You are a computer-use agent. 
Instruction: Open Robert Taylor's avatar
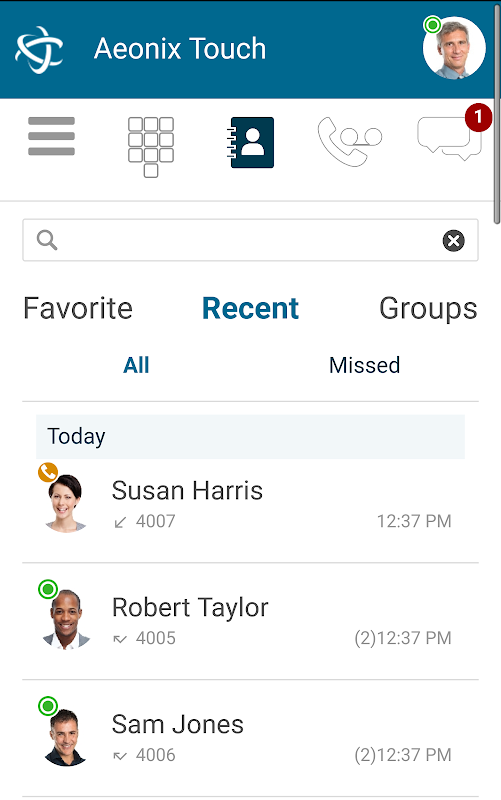click(x=66, y=619)
